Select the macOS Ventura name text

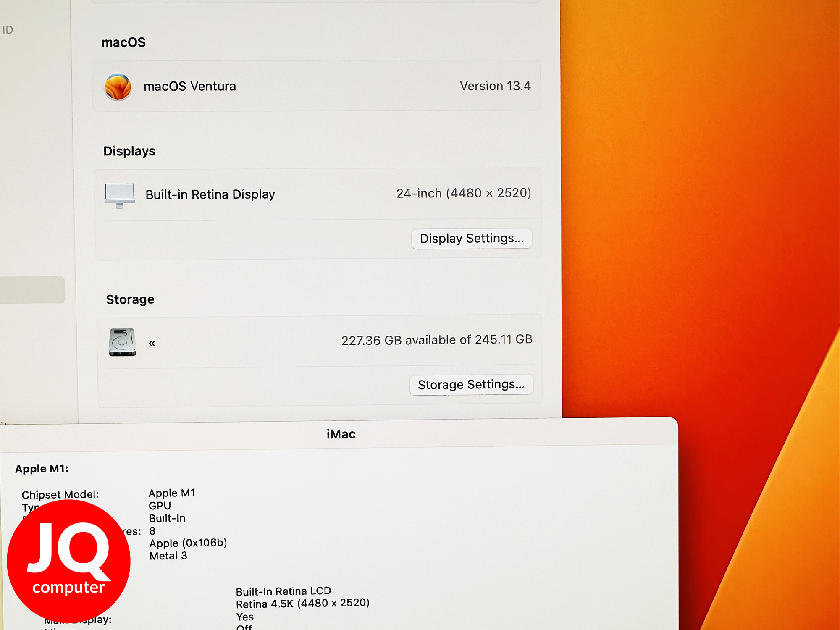(x=190, y=87)
